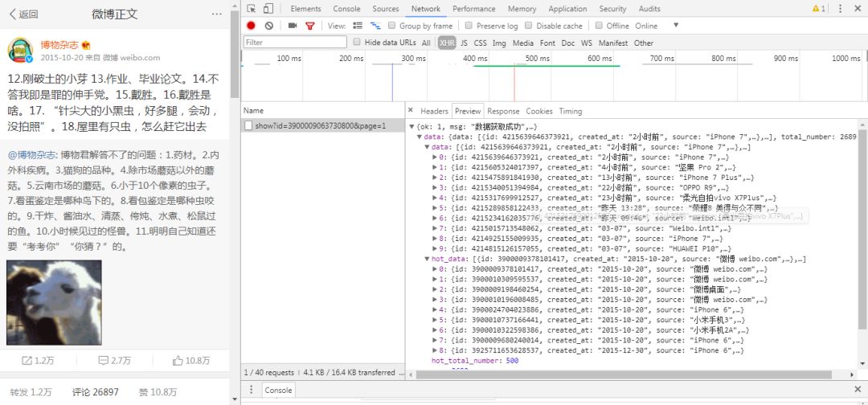Select the large request rows view icon

[358, 26]
